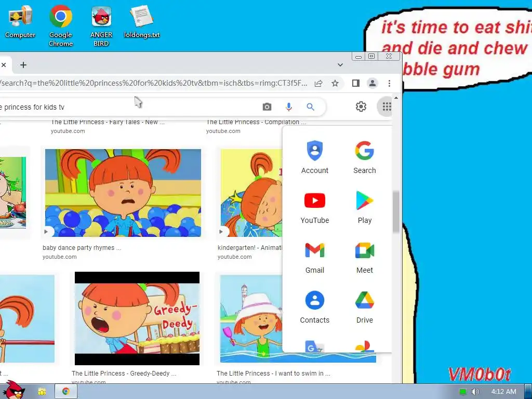
Task: Click 'kindergarten! - Animati' result caption
Action: pyautogui.click(x=250, y=248)
